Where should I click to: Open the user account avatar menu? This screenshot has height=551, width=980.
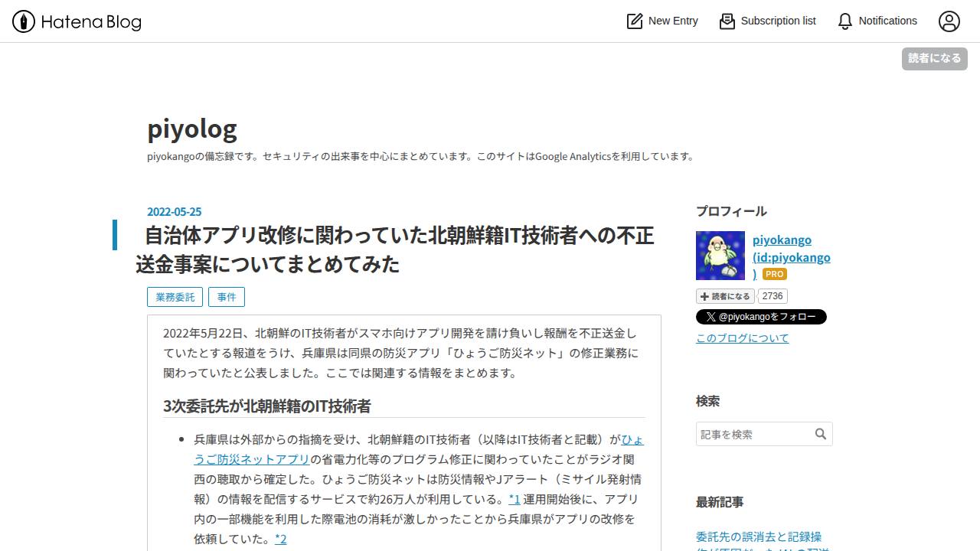[949, 21]
